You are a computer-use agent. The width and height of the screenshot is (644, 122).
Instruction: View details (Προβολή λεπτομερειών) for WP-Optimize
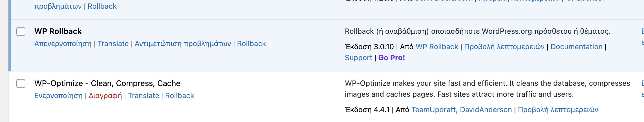558,110
